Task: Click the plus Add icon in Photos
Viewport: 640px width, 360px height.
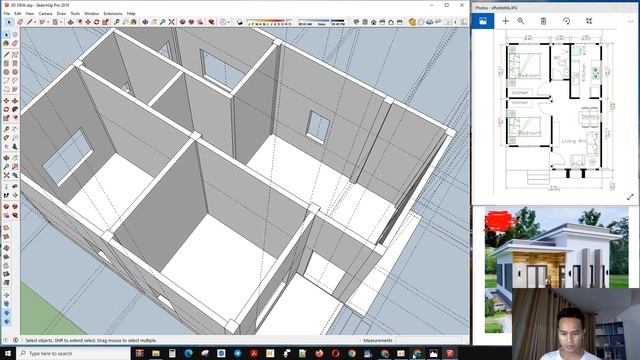Action: pos(505,21)
